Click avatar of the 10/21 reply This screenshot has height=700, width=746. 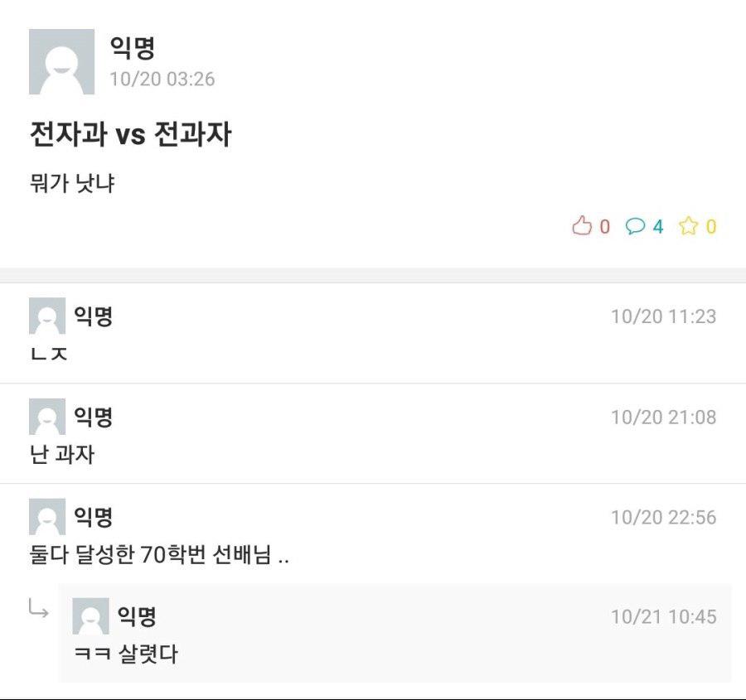click(90, 616)
